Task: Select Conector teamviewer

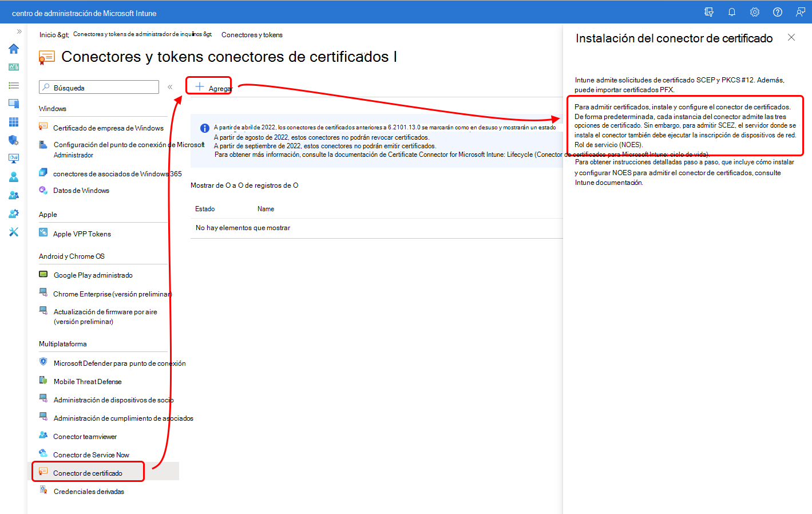Action: point(85,437)
